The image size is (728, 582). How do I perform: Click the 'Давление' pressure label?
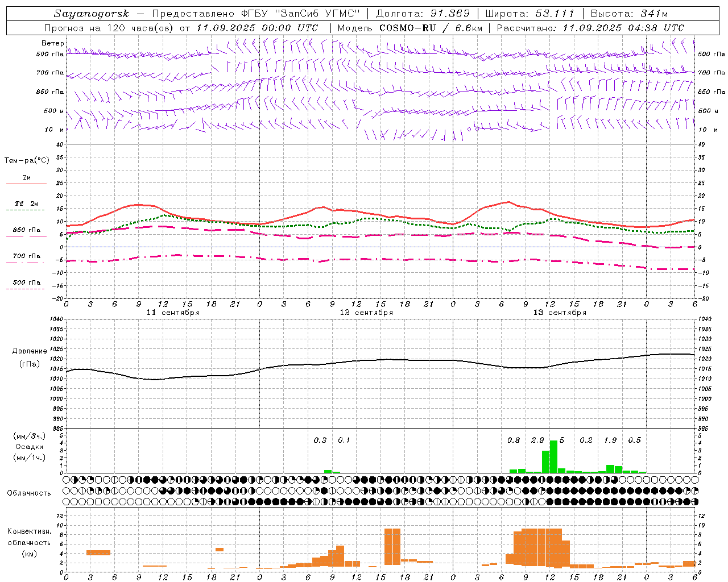click(x=30, y=351)
